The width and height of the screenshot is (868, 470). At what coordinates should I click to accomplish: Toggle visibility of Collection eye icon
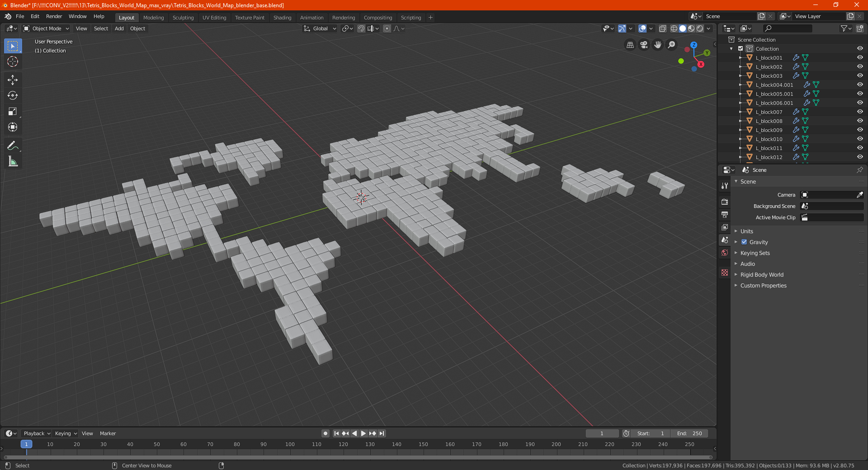pos(860,49)
